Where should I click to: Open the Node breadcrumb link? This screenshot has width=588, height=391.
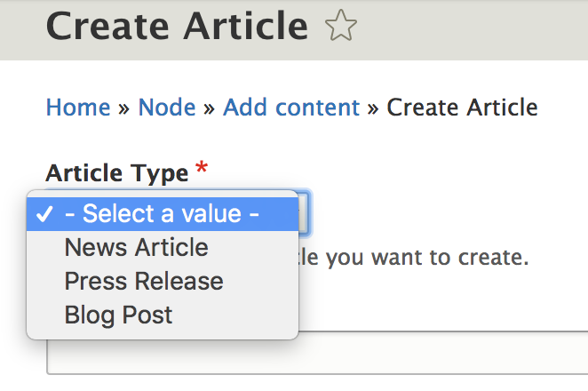pyautogui.click(x=166, y=108)
